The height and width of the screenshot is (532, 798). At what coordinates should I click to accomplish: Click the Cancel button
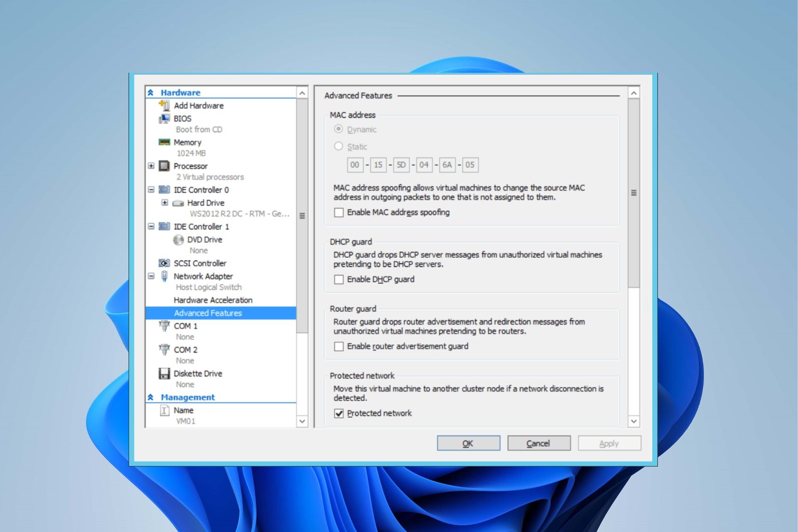tap(539, 443)
